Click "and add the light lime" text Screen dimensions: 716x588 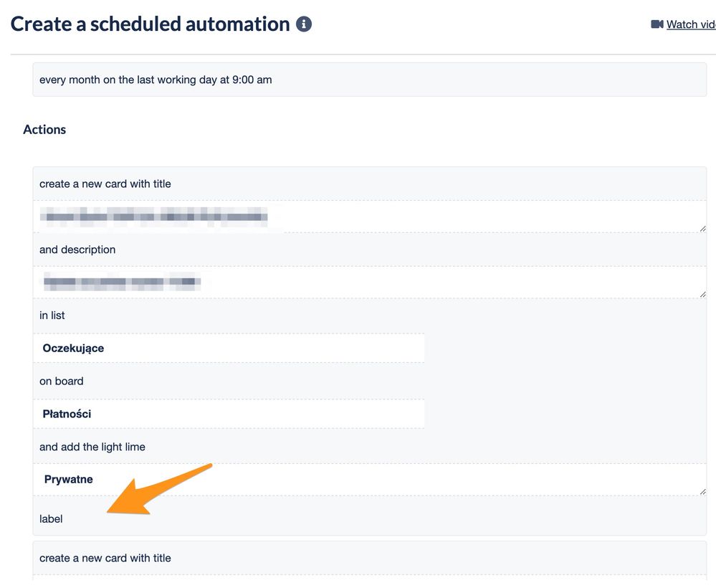pyautogui.click(x=92, y=447)
